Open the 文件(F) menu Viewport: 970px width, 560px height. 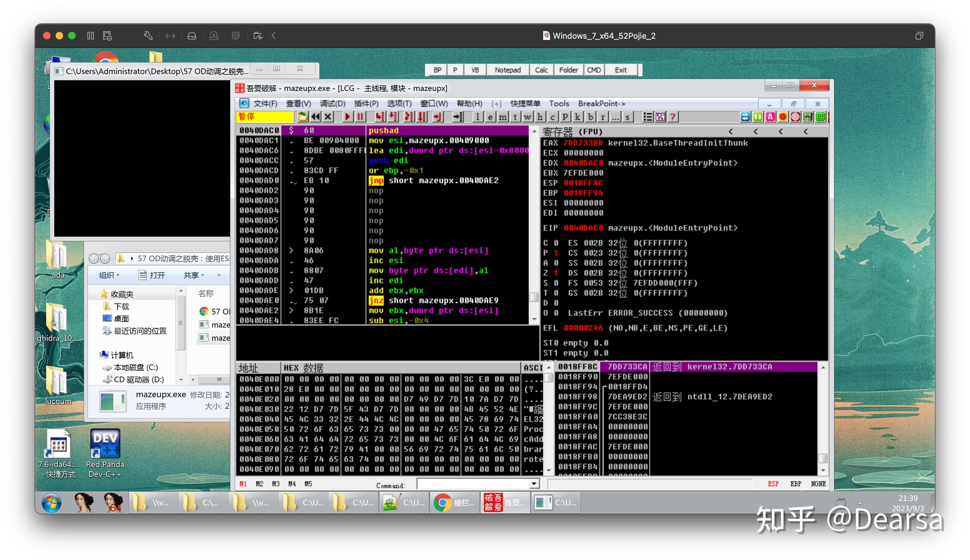pos(265,103)
